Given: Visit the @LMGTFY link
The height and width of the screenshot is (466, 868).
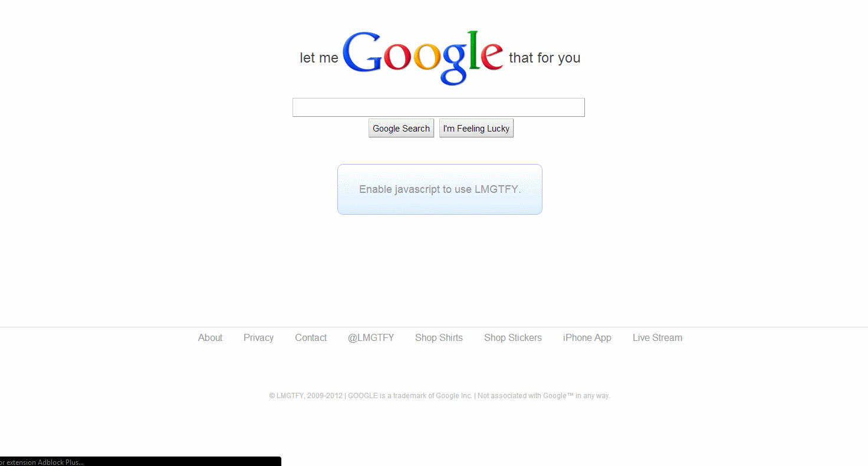Looking at the screenshot, I should (371, 337).
